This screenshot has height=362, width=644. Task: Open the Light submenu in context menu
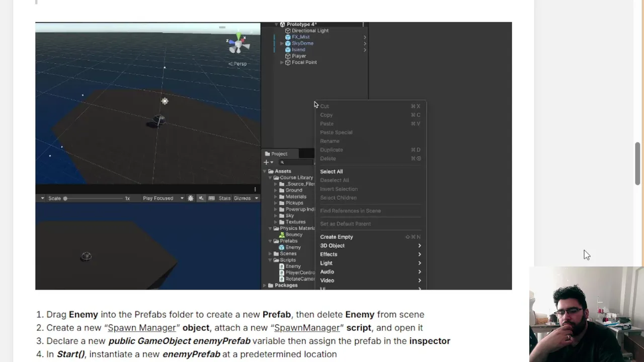[371, 263]
